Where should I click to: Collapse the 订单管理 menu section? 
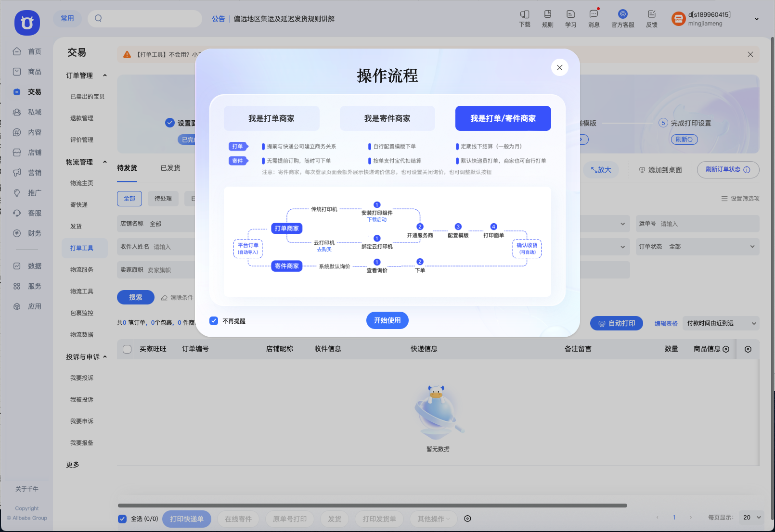coord(105,76)
